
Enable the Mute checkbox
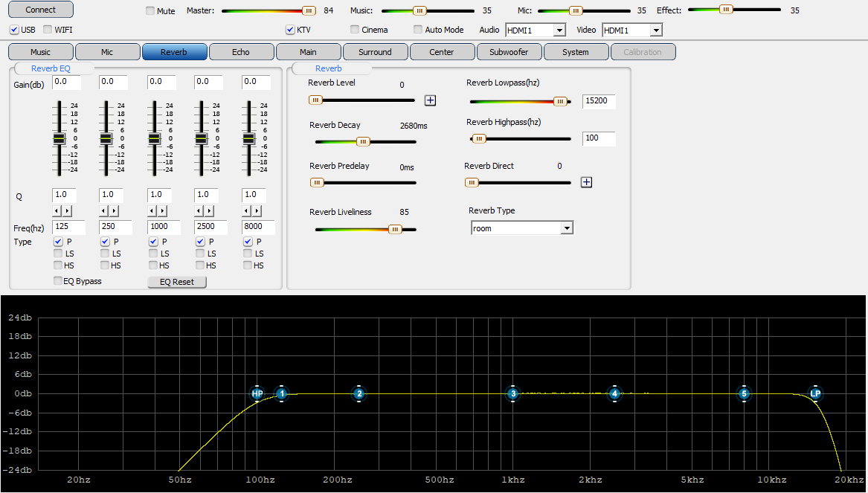[x=150, y=11]
